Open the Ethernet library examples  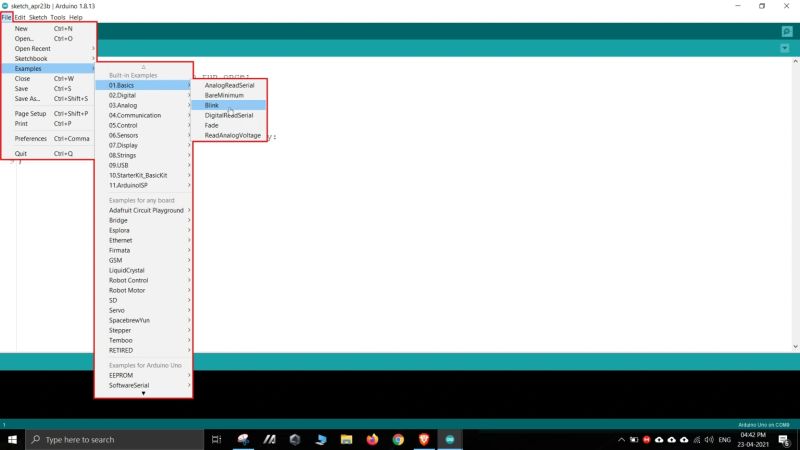[143, 240]
